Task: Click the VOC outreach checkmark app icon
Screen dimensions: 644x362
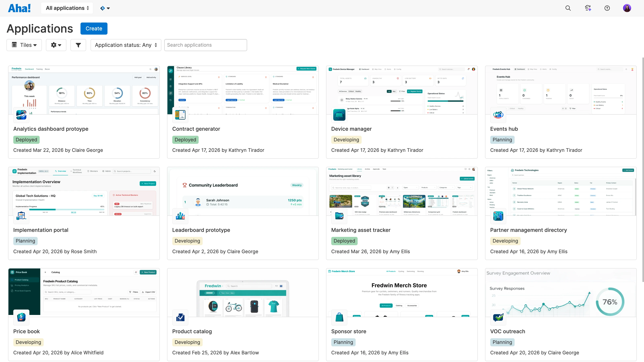Action: tap(498, 317)
